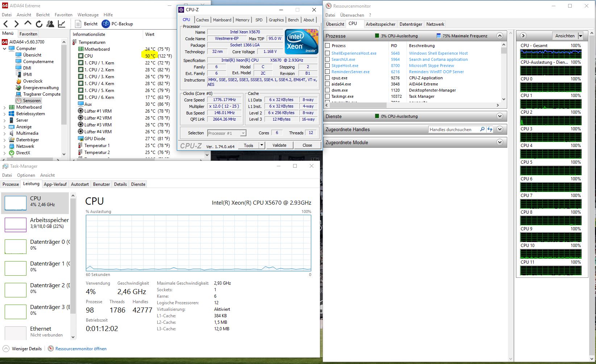
Task: Open the CPU-Z Tools dropdown arrow
Action: point(262,145)
